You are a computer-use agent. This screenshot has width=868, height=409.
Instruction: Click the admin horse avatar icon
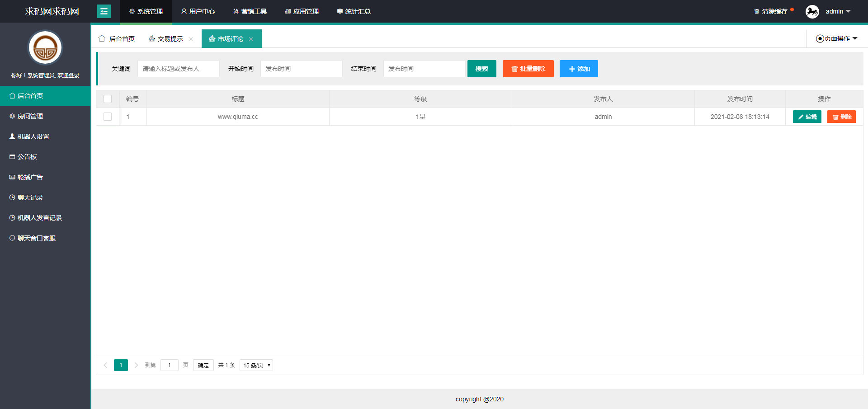pos(812,11)
